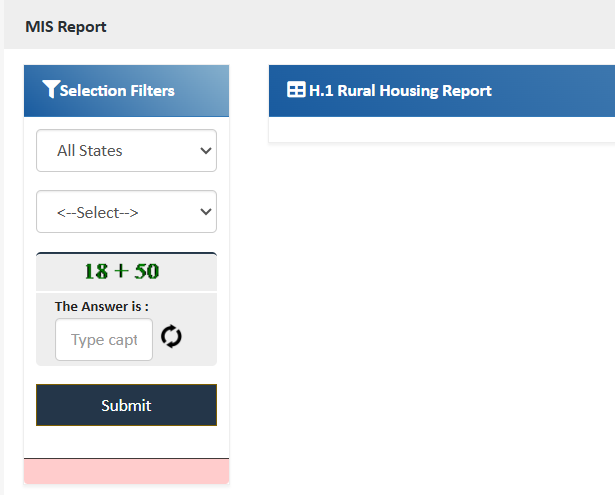Viewport: 615px width, 495px height.
Task: Click the blue H.1 report header bar's right side
Action: pyautogui.click(x=570, y=91)
